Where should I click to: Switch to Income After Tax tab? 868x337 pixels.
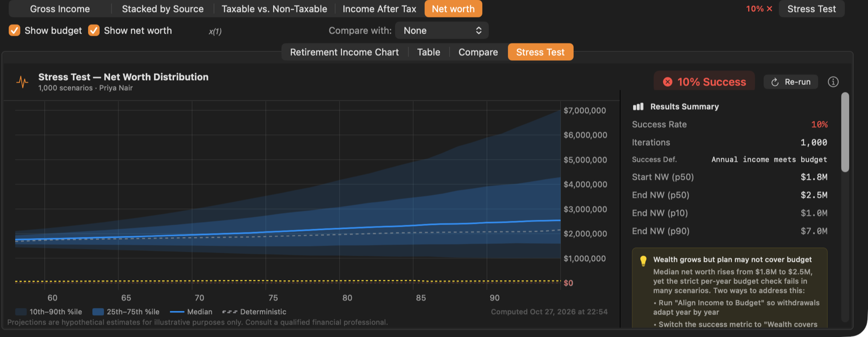379,9
